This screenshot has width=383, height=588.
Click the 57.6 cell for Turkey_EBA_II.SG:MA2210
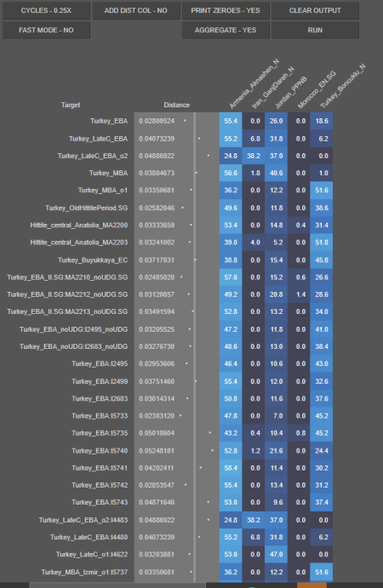[231, 277]
